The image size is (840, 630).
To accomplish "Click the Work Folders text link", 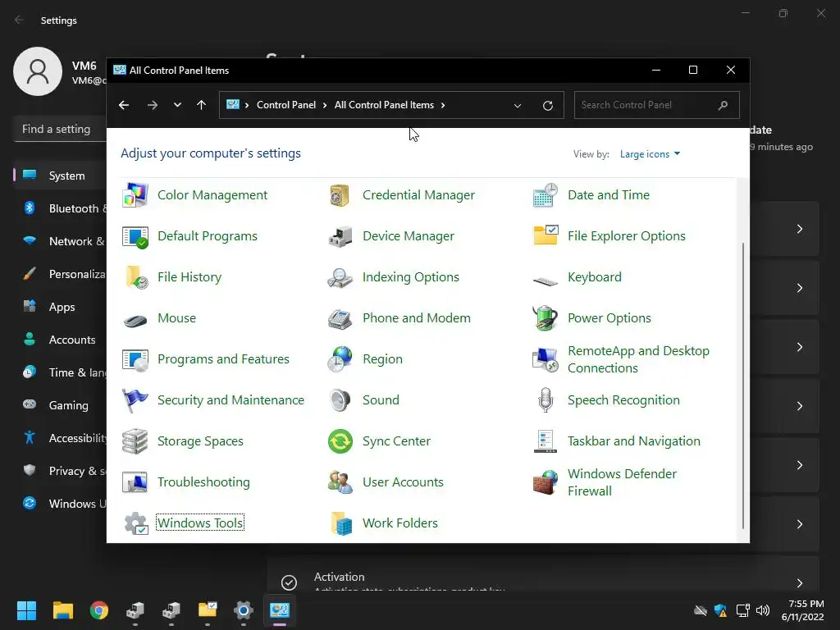I will 400,523.
